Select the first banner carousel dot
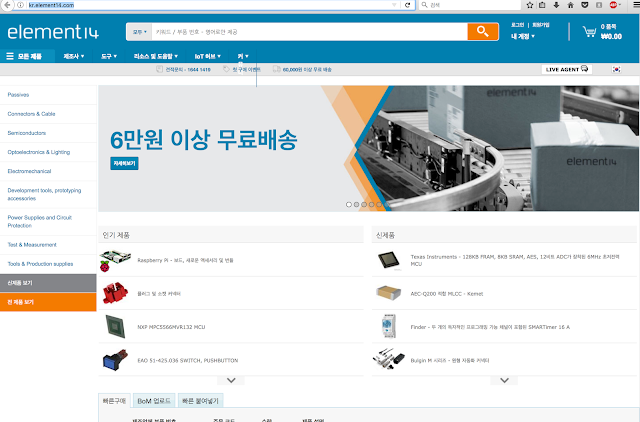The width and height of the screenshot is (640, 422). [x=349, y=204]
